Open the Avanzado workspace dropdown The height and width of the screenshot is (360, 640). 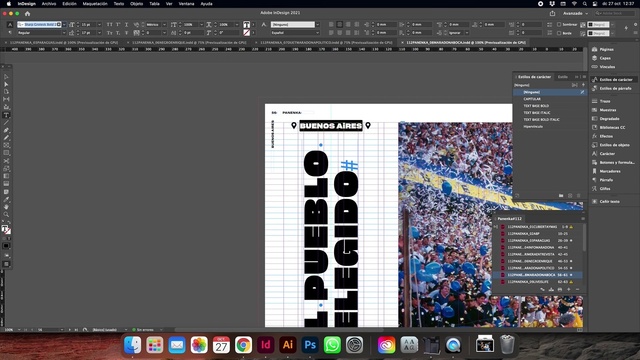[576, 13]
